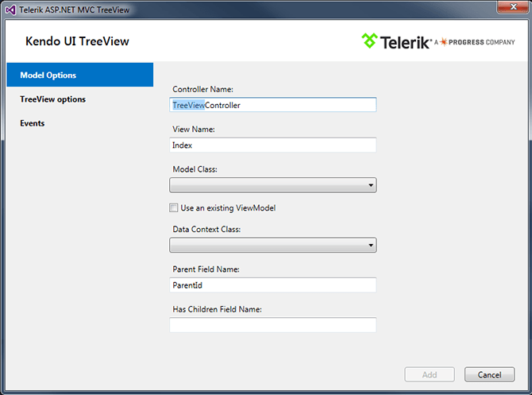
Task: Click the Has Children Field Name input
Action: [273, 325]
